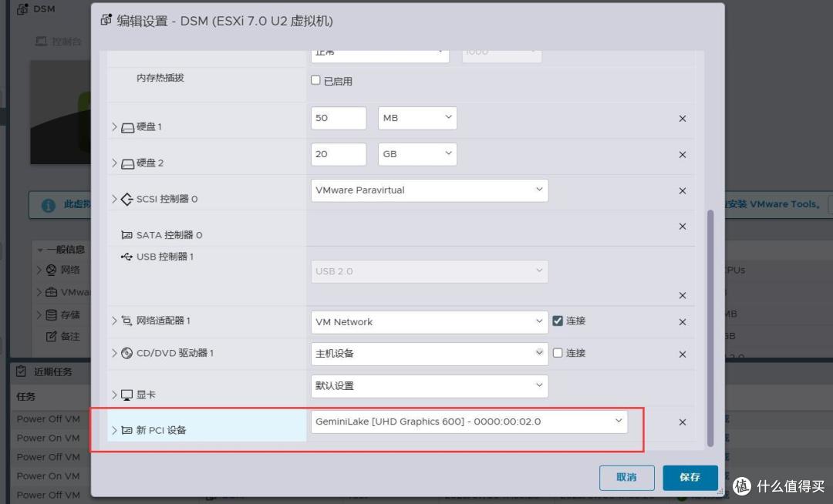Expand the CD/DVD 驱动器 1 row
Screen dimensions: 833x504
pos(114,353)
